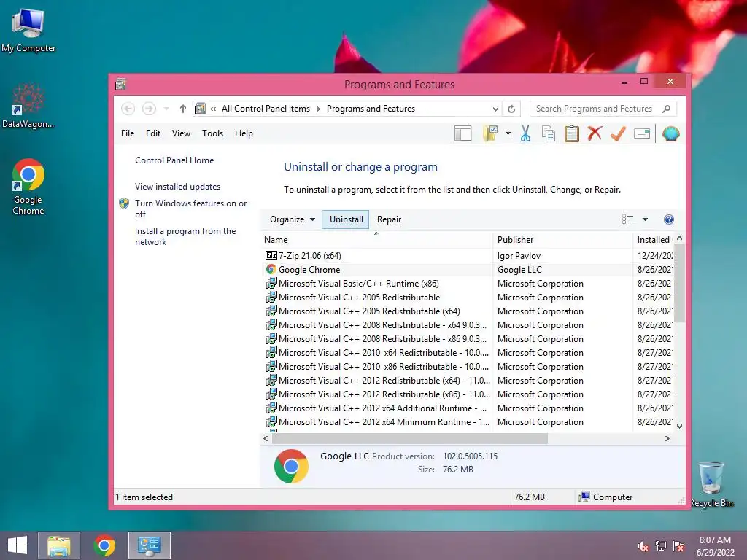The width and height of the screenshot is (747, 560).
Task: Click the horizontal scrollbar thumb
Action: click(x=410, y=438)
